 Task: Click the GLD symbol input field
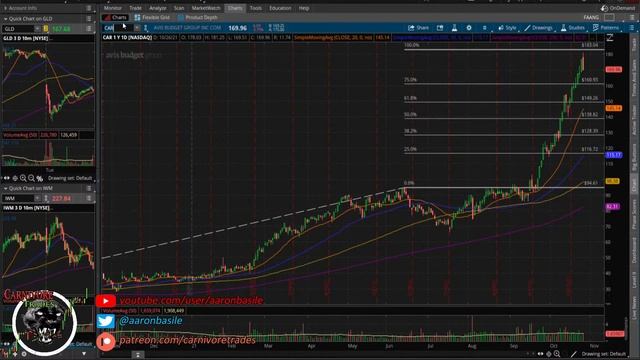point(18,29)
